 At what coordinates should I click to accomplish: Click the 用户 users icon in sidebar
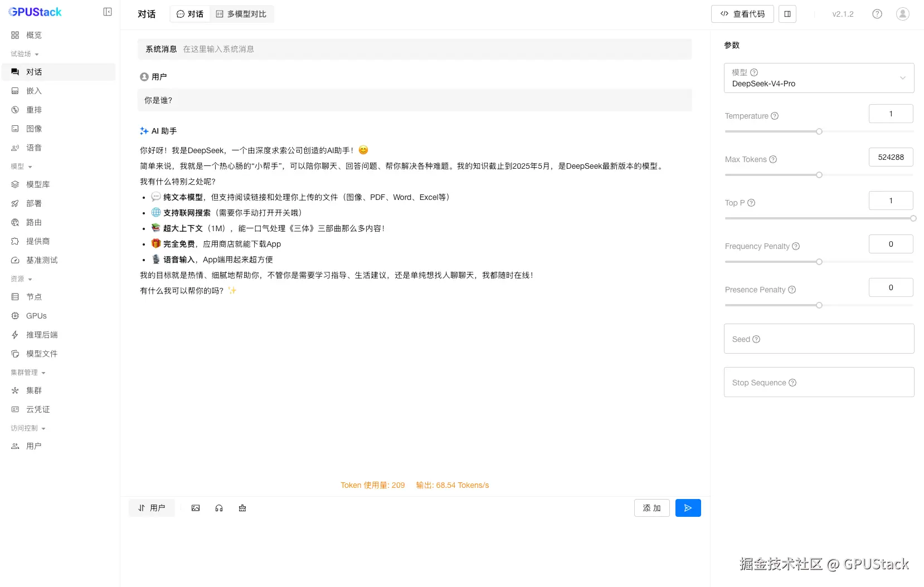(x=15, y=446)
